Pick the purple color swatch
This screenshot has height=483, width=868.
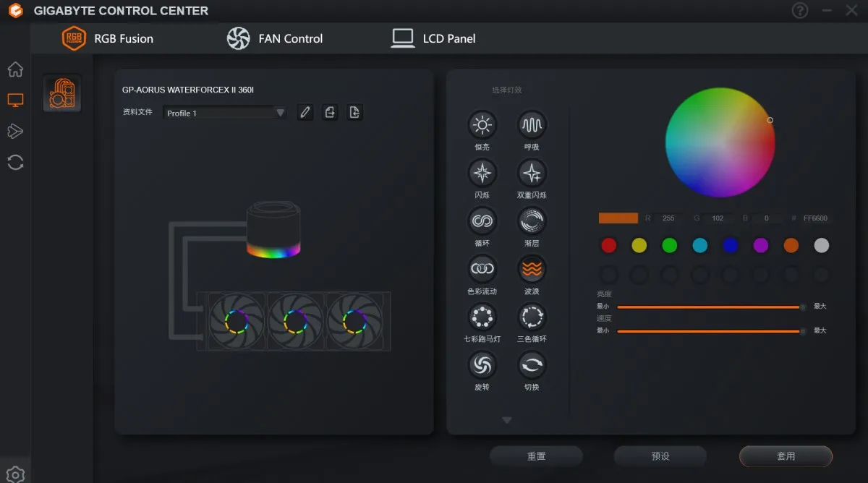pos(760,246)
